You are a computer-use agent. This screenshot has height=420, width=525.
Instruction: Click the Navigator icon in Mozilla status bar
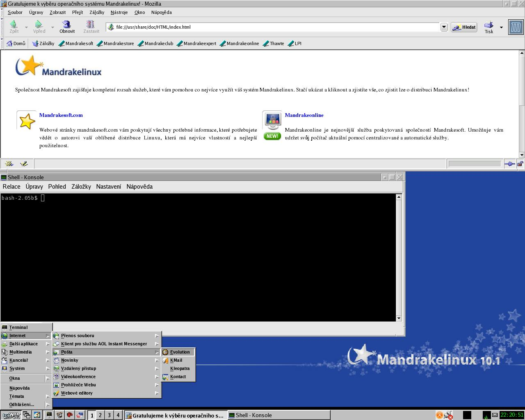click(x=9, y=164)
